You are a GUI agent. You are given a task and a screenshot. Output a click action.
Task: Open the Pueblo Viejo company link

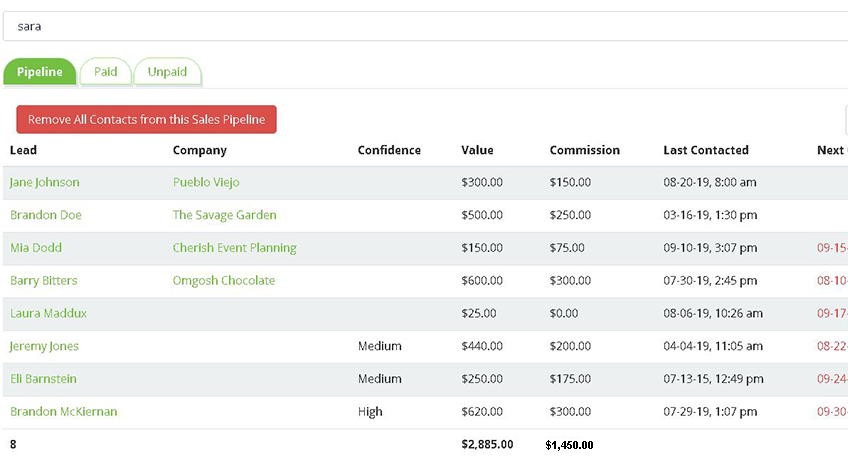(206, 182)
